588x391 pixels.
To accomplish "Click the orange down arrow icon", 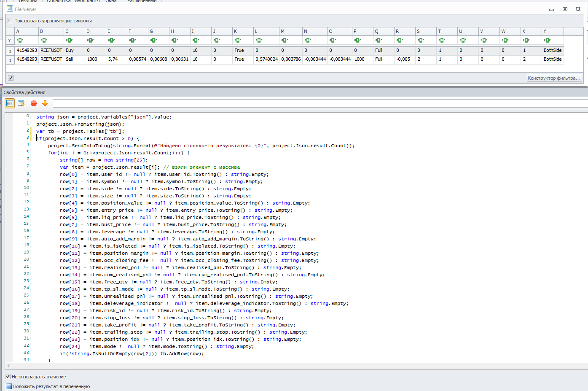I will pos(45,103).
